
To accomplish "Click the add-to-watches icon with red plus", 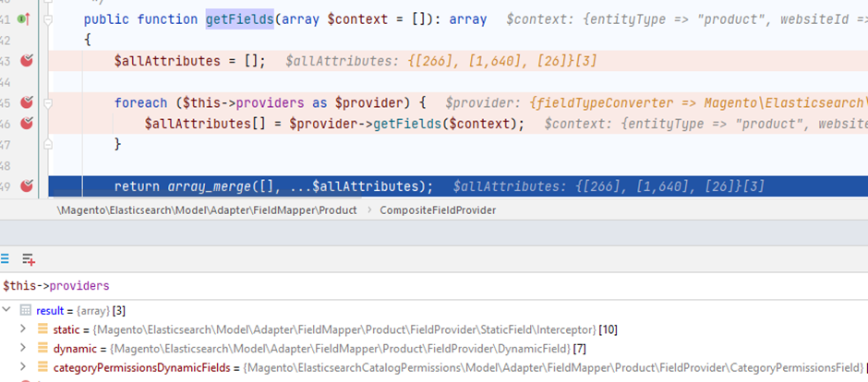I will tap(29, 259).
